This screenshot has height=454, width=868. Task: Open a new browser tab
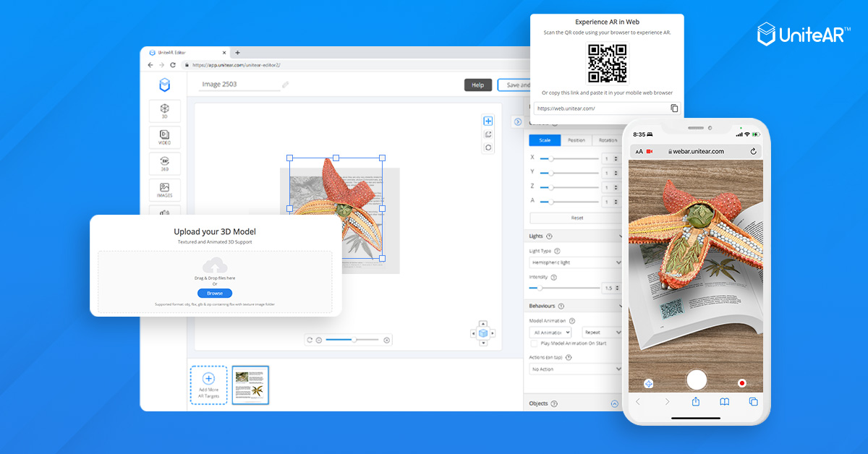pos(237,52)
